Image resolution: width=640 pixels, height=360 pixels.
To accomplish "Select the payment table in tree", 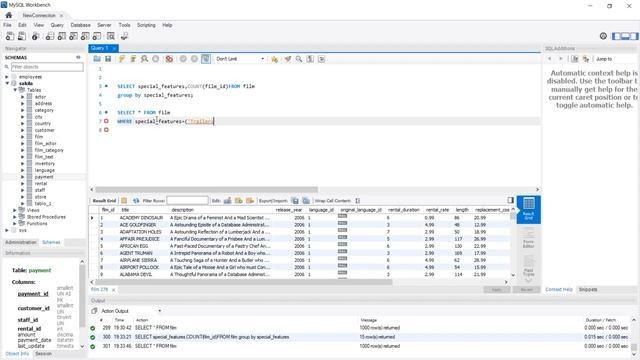I will point(44,177).
